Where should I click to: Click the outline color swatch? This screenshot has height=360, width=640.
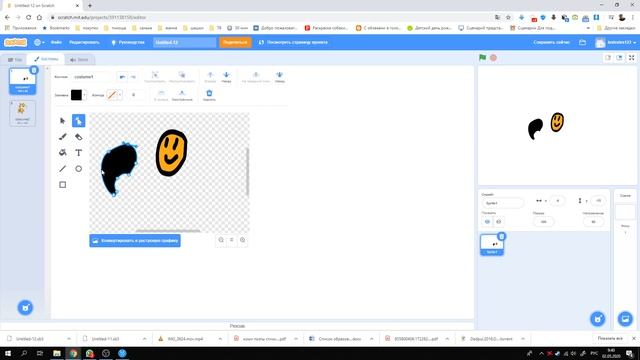point(111,95)
